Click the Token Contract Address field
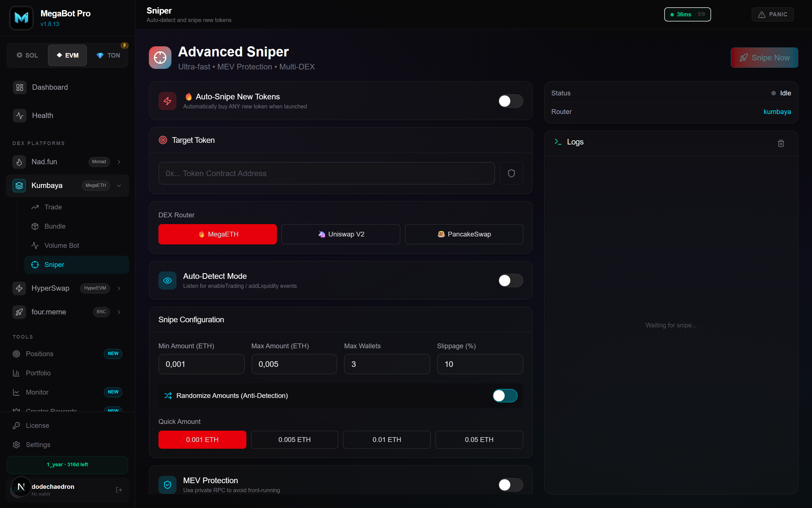 (326, 173)
